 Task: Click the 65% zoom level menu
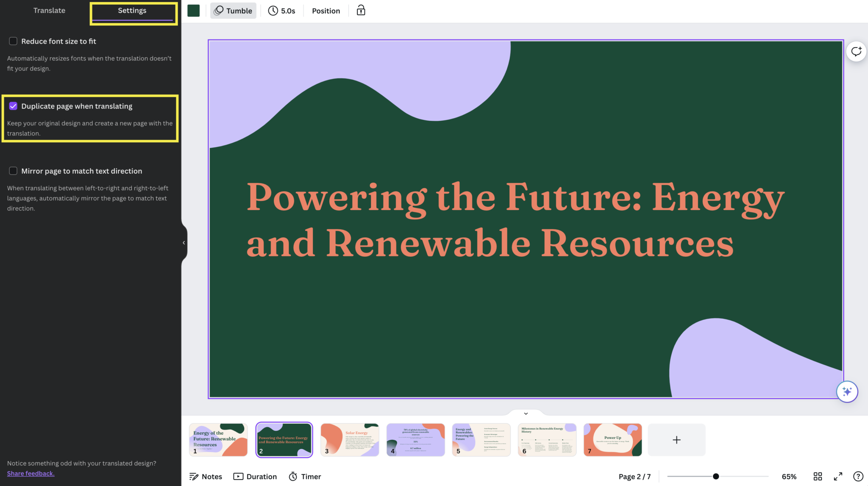789,476
